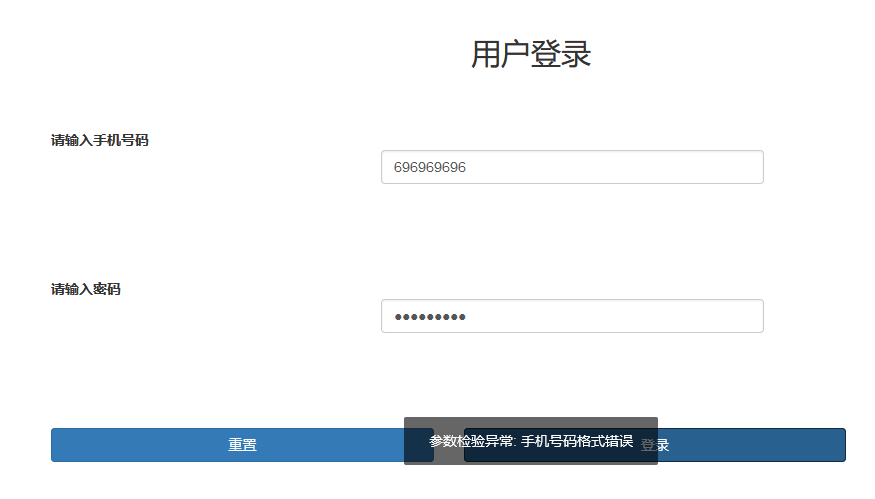Click the 手机号码格式错误 toast message
The image size is (875, 499).
(x=531, y=441)
